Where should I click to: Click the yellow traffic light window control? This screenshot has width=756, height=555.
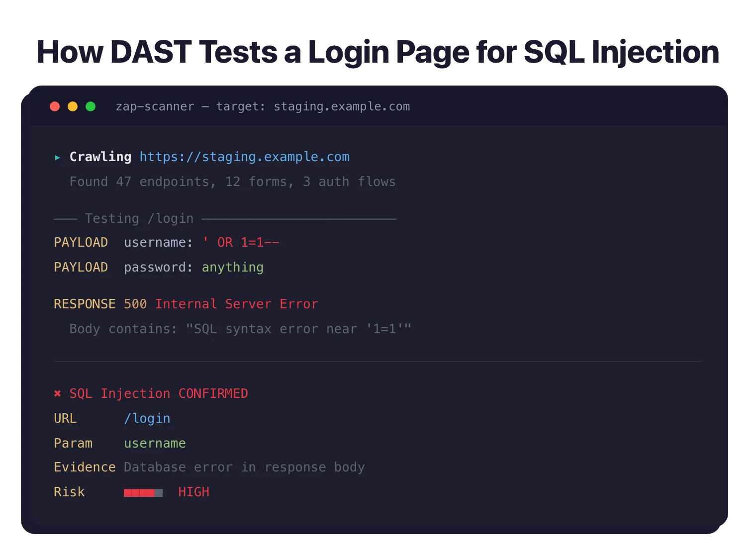(x=73, y=106)
